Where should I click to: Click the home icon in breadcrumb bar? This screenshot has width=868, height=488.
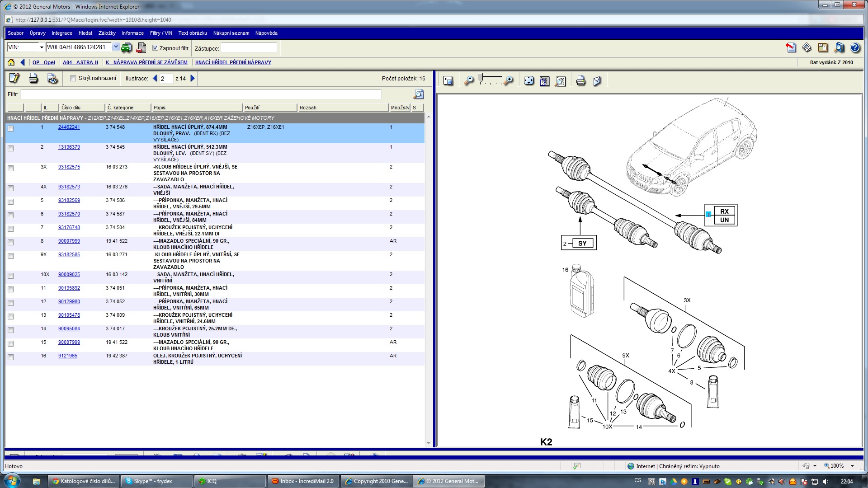[11, 62]
